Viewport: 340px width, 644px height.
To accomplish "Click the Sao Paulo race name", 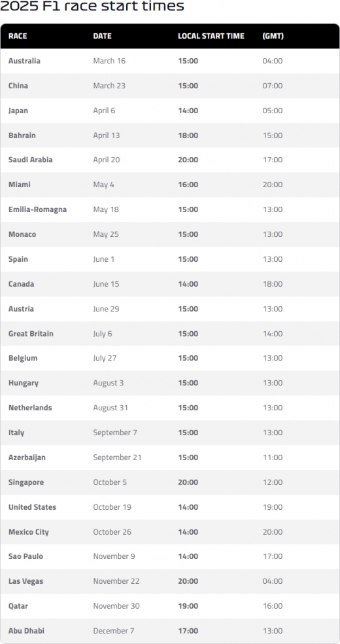I will pyautogui.click(x=25, y=556).
